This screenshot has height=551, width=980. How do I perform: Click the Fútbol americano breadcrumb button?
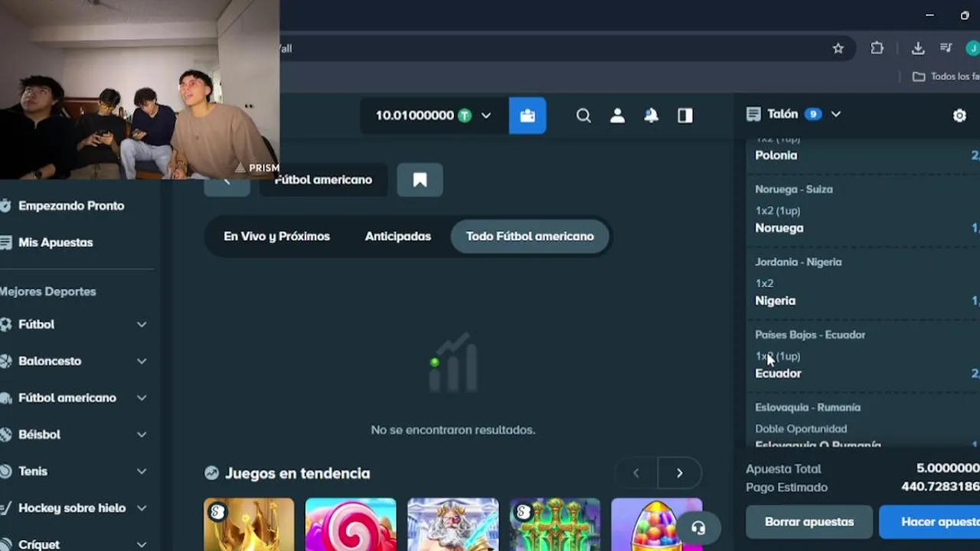[323, 180]
